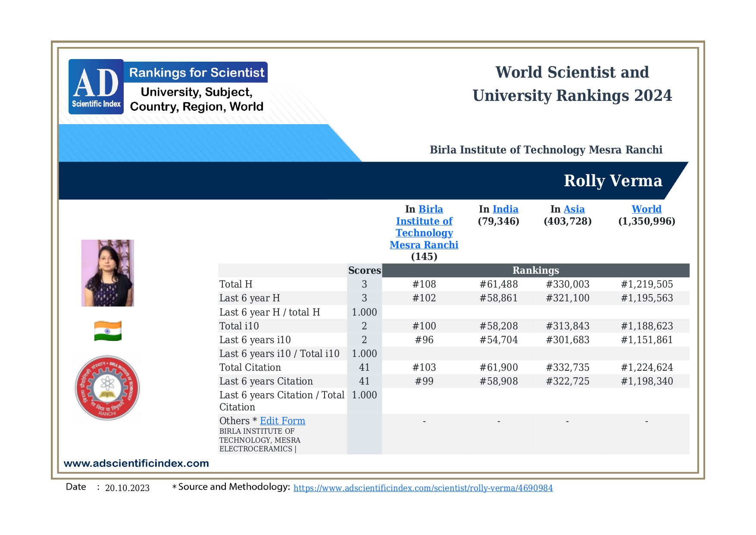Screen dimensions: 756x535
Task: Open the World rankings link
Action: (x=646, y=209)
